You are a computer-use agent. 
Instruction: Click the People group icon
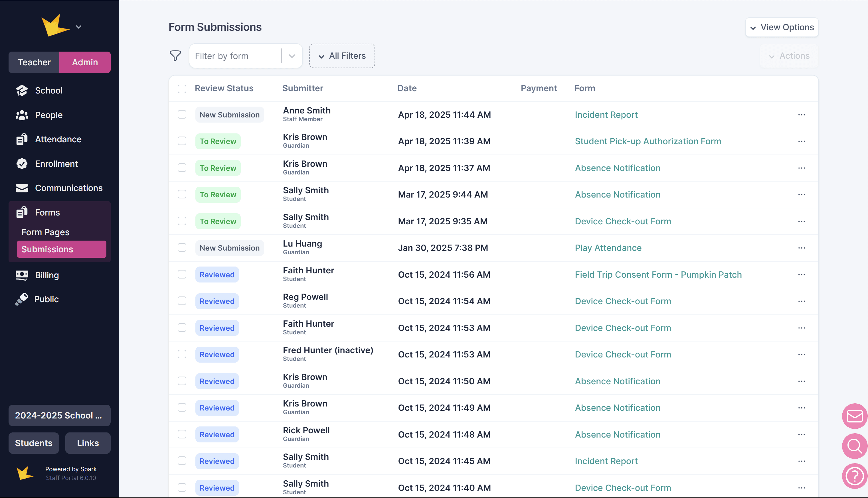click(x=22, y=115)
